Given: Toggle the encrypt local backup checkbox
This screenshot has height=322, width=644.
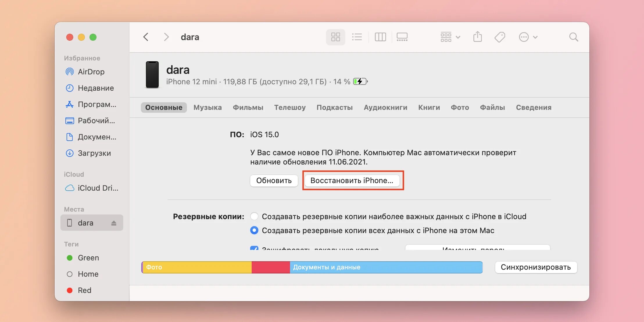Looking at the screenshot, I should [254, 248].
